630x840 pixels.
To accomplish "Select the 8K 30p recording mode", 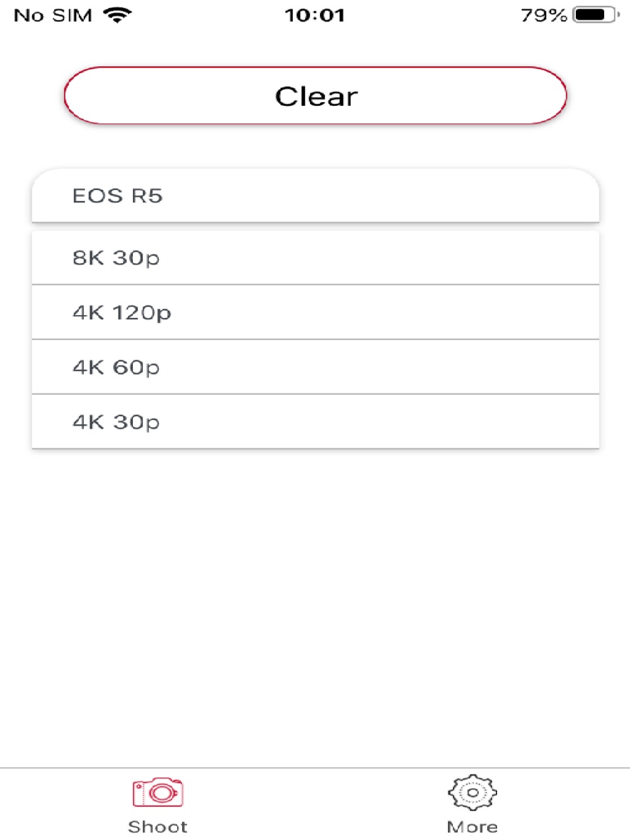I will (315, 258).
